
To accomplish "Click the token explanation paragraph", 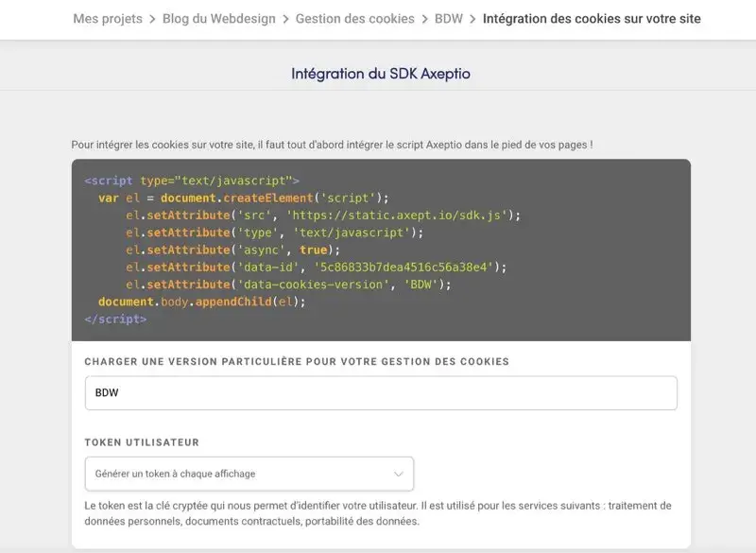I will click(x=378, y=513).
